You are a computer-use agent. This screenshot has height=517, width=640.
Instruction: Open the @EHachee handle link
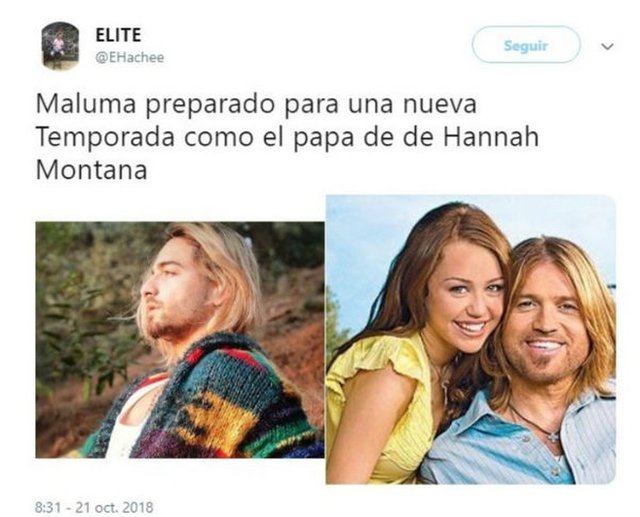coord(130,58)
